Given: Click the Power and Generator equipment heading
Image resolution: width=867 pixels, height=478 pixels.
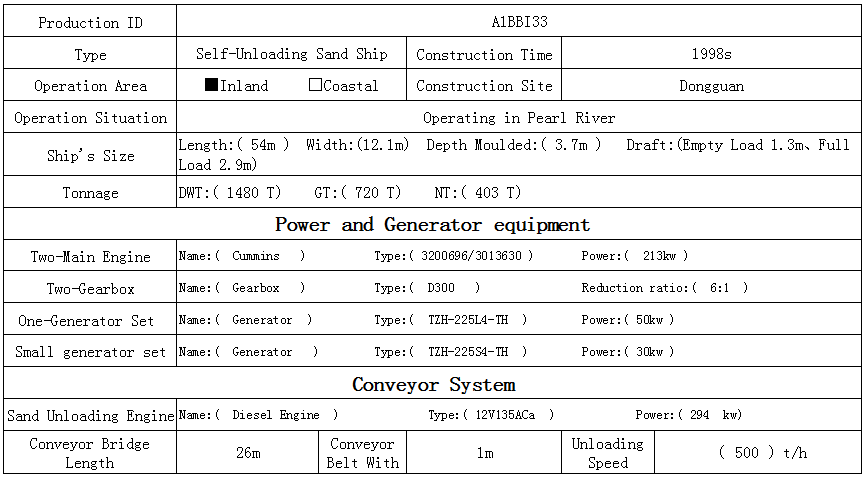Looking at the screenshot, I should [432, 224].
